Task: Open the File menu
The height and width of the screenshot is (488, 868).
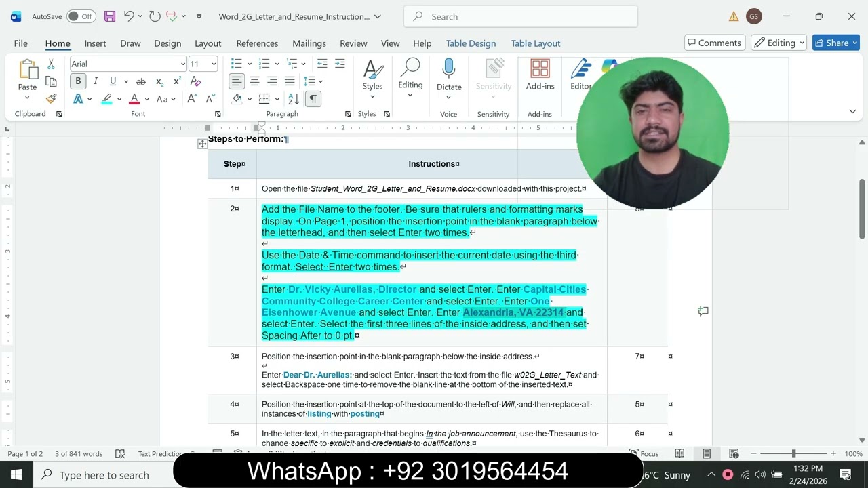Action: coord(20,43)
